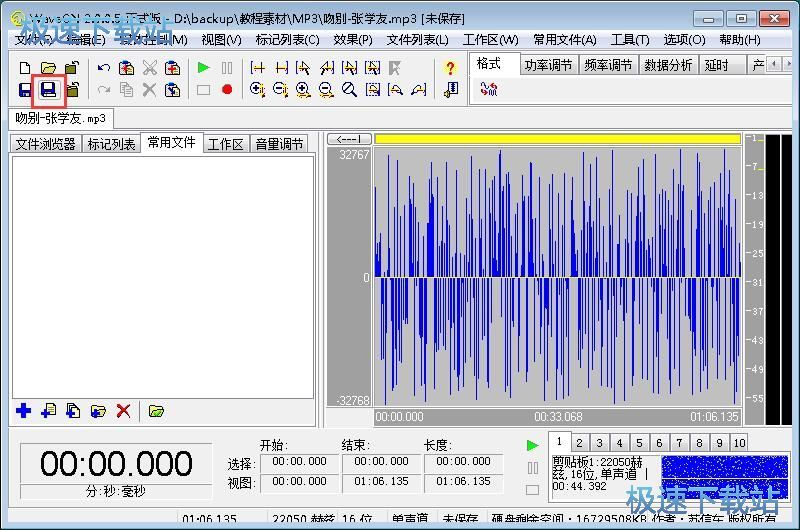Click the yellow overview bar above waveform

point(557,139)
